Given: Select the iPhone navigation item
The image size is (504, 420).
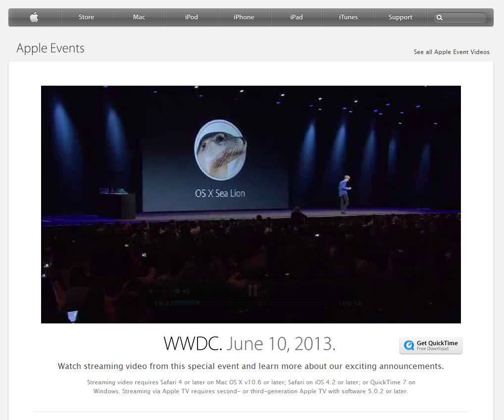Looking at the screenshot, I should coord(244,17).
